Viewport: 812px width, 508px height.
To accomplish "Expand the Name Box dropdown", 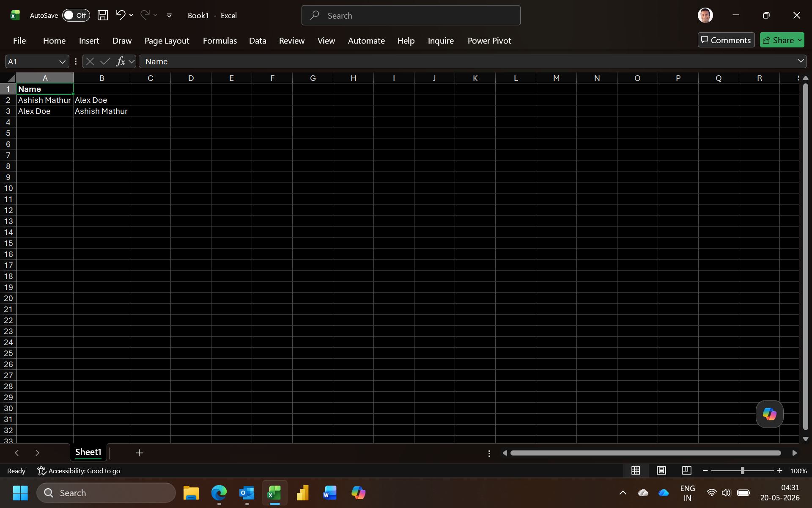I will click(63, 62).
